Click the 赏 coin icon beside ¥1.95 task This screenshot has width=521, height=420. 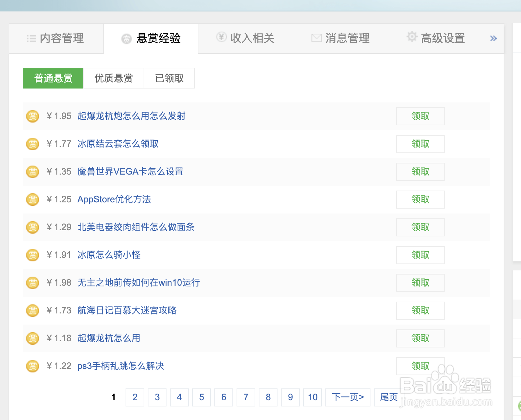click(32, 116)
